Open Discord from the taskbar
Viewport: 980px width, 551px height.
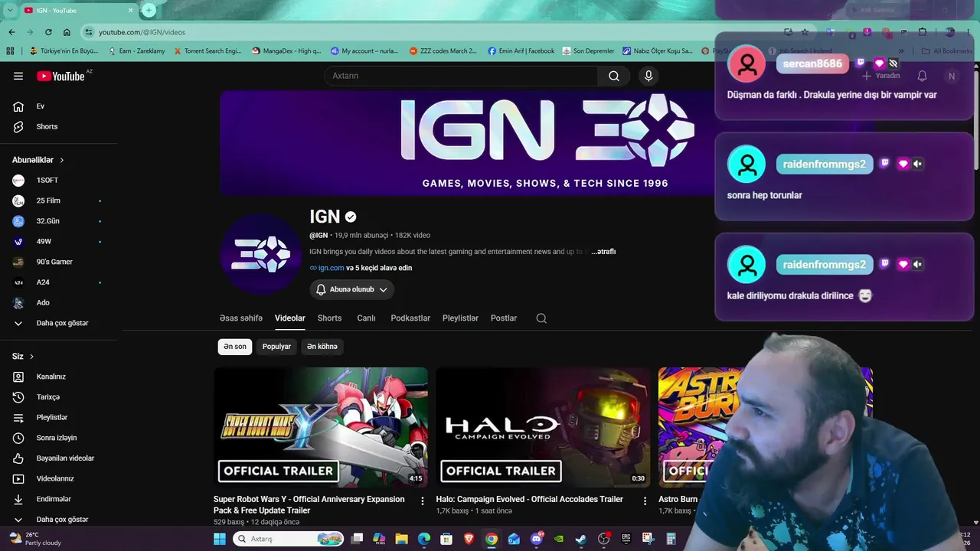pos(536,539)
